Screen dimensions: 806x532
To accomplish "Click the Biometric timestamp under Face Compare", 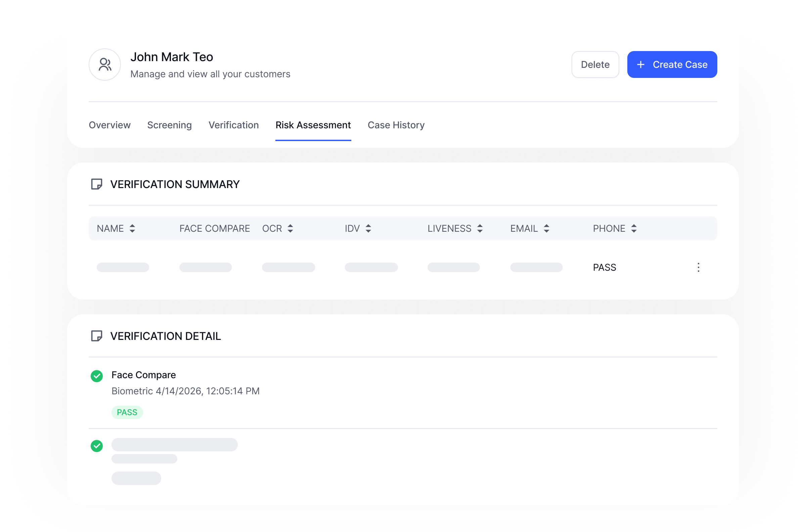I will 185,391.
